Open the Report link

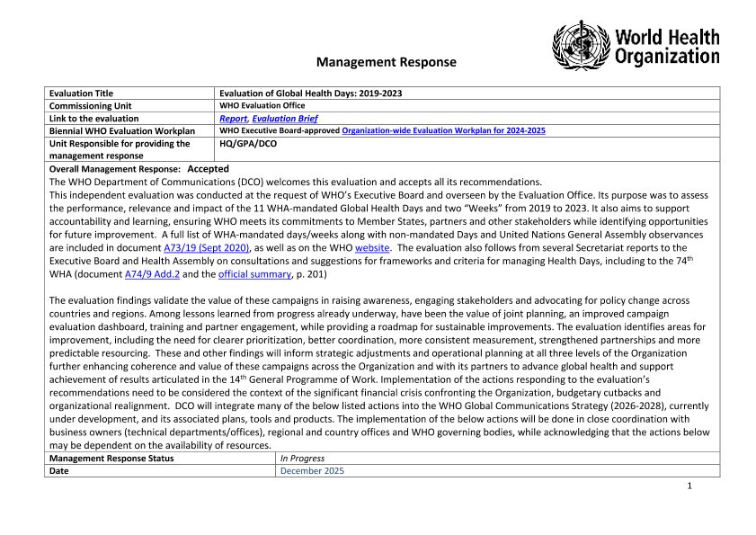point(233,119)
